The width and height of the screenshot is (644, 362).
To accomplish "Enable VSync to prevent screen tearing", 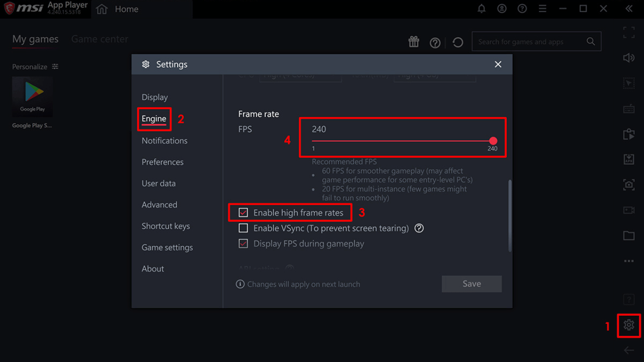I will pos(244,228).
